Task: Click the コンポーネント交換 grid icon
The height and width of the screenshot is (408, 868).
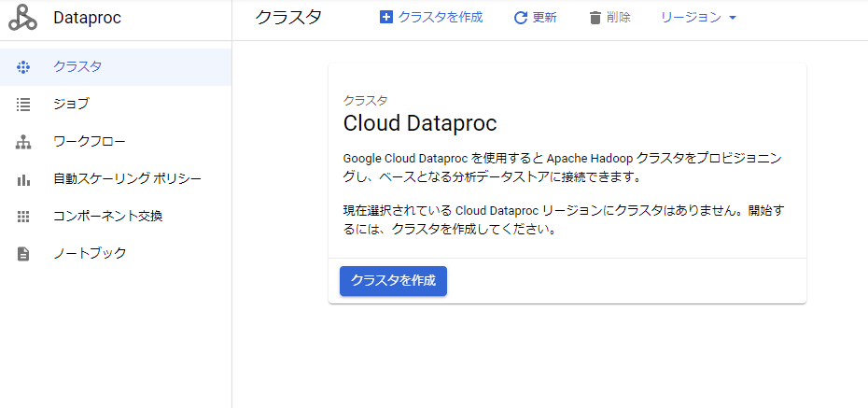Action: tap(23, 217)
